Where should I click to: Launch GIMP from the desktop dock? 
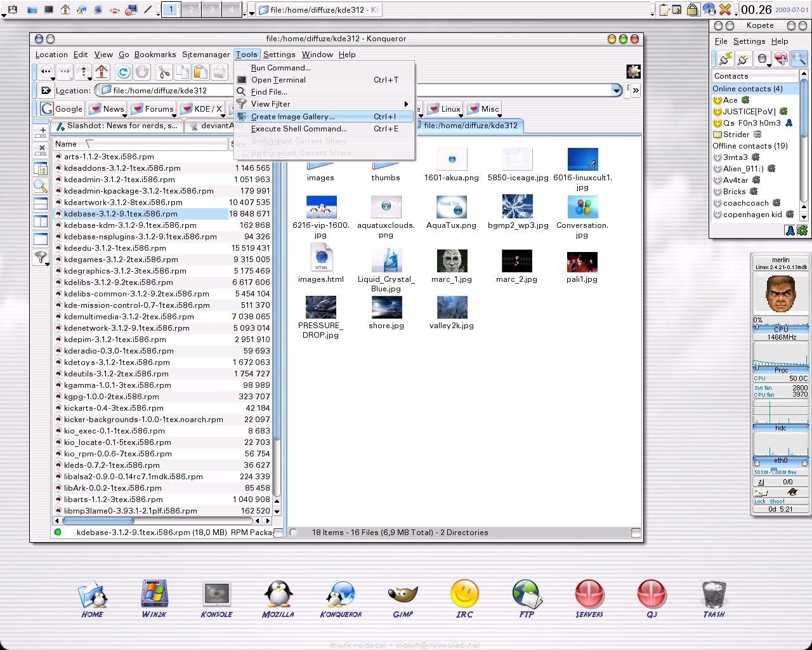coord(403,599)
